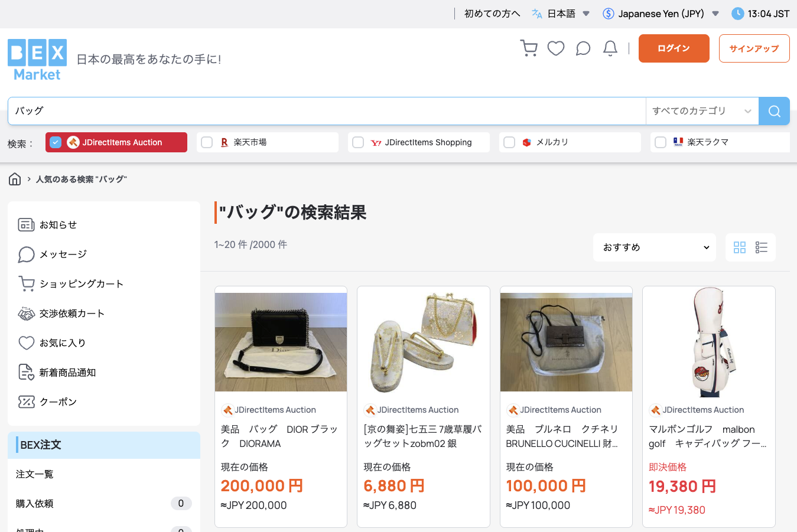Click the お気に入り heart icon in sidebar
This screenshot has width=797, height=532.
pyautogui.click(x=26, y=343)
